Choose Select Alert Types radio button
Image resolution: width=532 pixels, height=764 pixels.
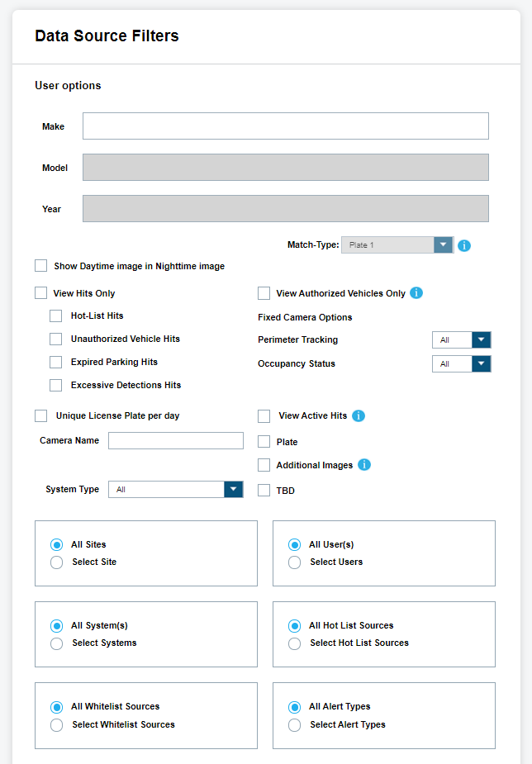tap(295, 725)
